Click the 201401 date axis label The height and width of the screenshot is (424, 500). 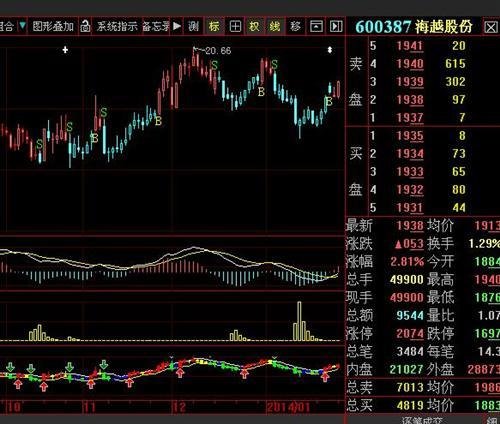point(289,407)
